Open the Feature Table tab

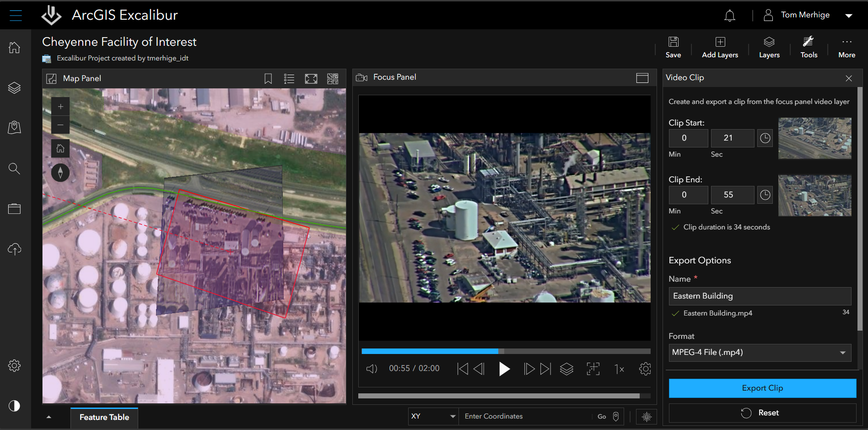[104, 417]
